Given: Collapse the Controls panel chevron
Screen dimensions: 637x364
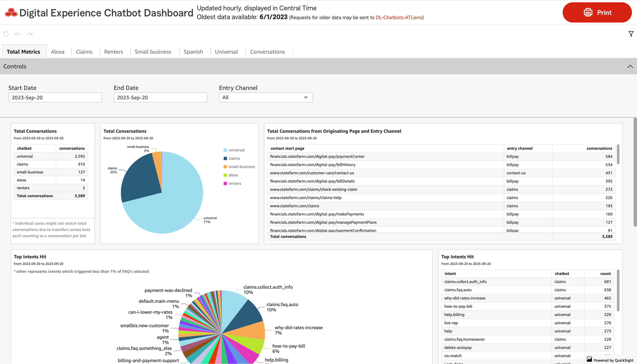Looking at the screenshot, I should point(630,66).
